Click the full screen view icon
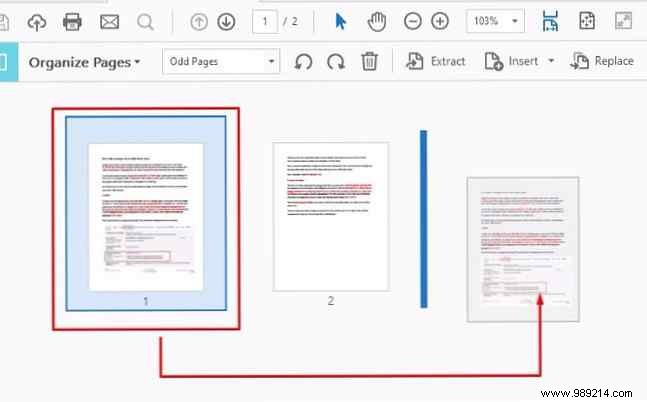The width and height of the screenshot is (647, 402). tap(623, 21)
